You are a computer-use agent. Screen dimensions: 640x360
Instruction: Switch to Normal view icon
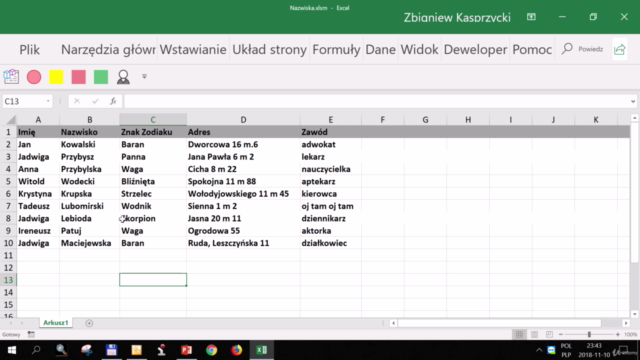[x=519, y=334]
